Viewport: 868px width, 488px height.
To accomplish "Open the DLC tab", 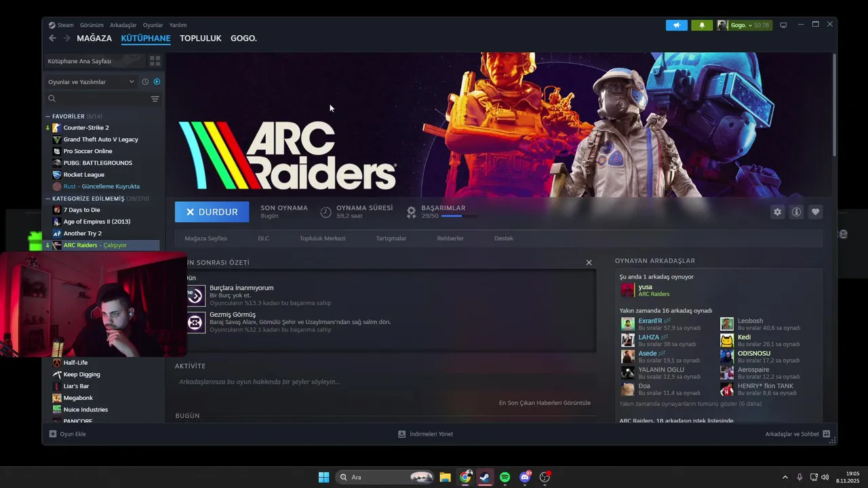I will click(264, 239).
